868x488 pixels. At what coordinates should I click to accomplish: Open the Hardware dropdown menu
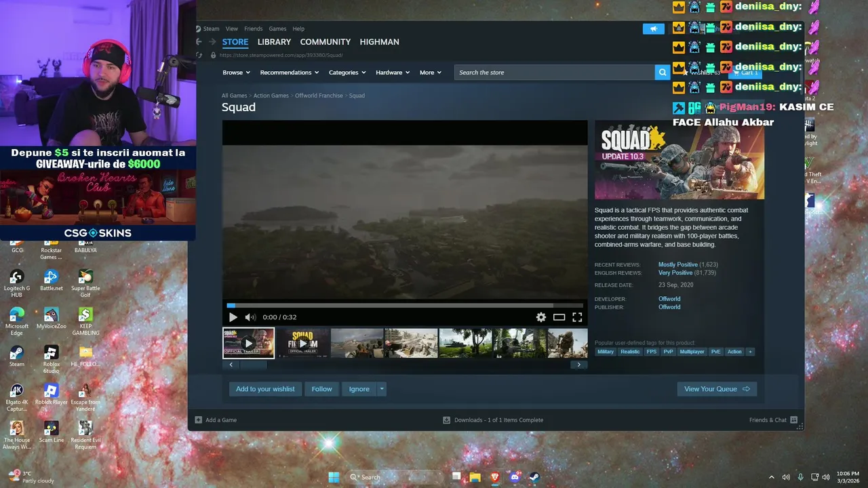coord(393,73)
